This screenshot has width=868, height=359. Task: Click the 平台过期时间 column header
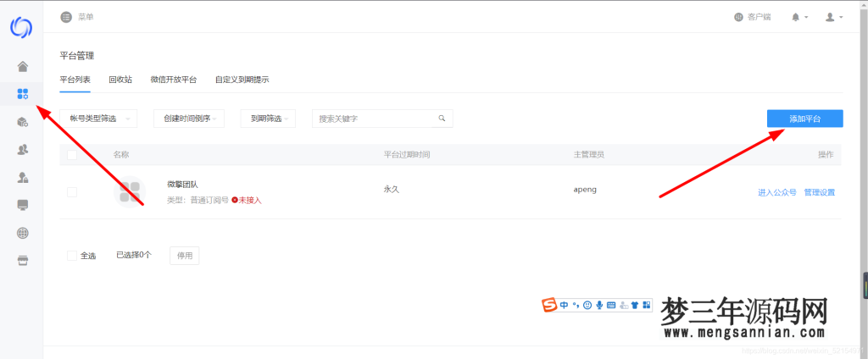click(407, 155)
